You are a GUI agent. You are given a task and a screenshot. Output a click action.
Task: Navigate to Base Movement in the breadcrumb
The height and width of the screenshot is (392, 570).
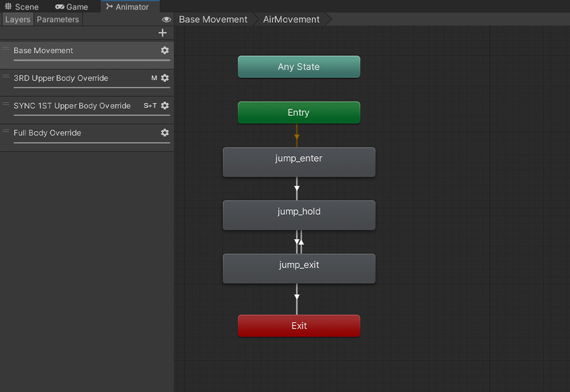pos(213,19)
